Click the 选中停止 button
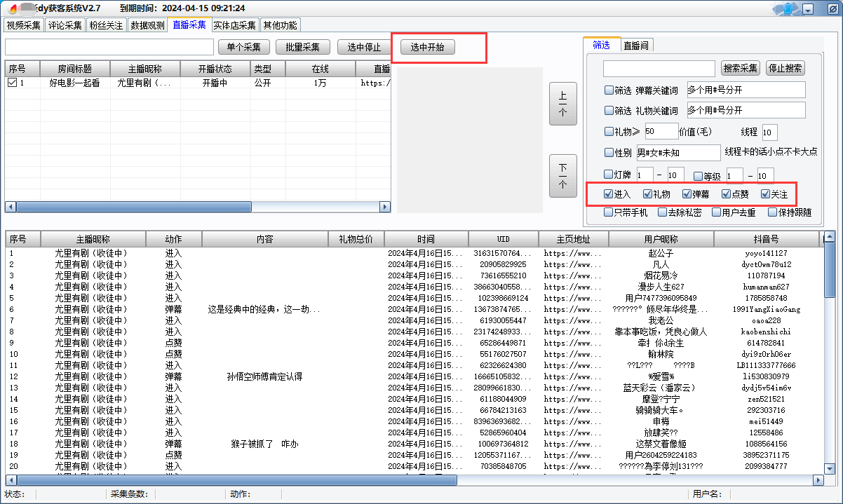 pyautogui.click(x=364, y=47)
